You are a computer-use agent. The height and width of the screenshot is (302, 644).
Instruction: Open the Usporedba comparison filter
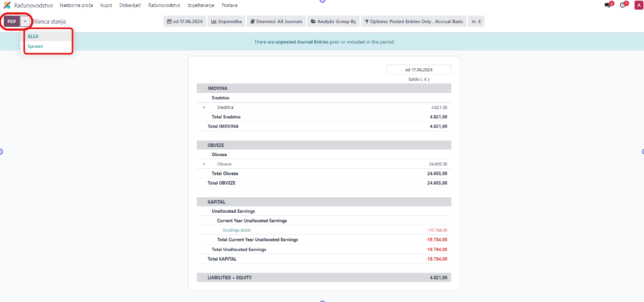[x=226, y=22]
